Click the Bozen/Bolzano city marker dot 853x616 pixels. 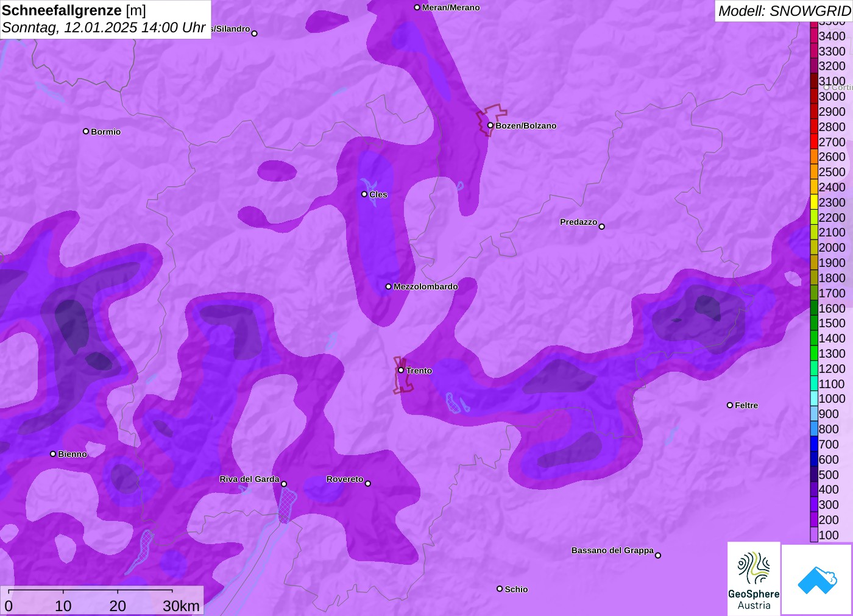tap(490, 126)
